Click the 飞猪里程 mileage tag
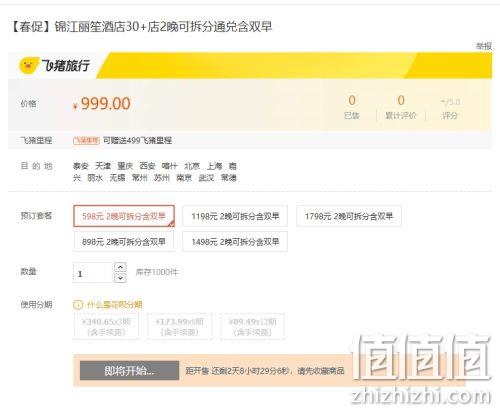Image resolution: width=500 pixels, height=413 pixels. 86,140
